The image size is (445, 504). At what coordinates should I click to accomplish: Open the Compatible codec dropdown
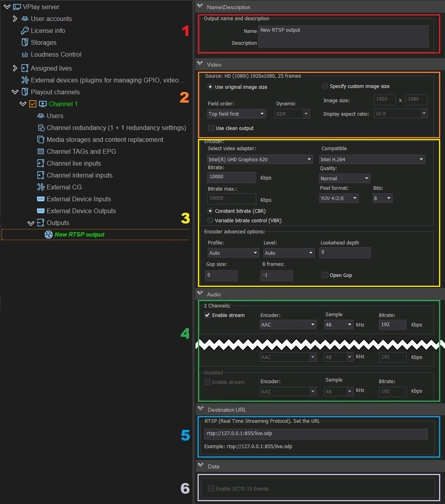pyautogui.click(x=372, y=159)
